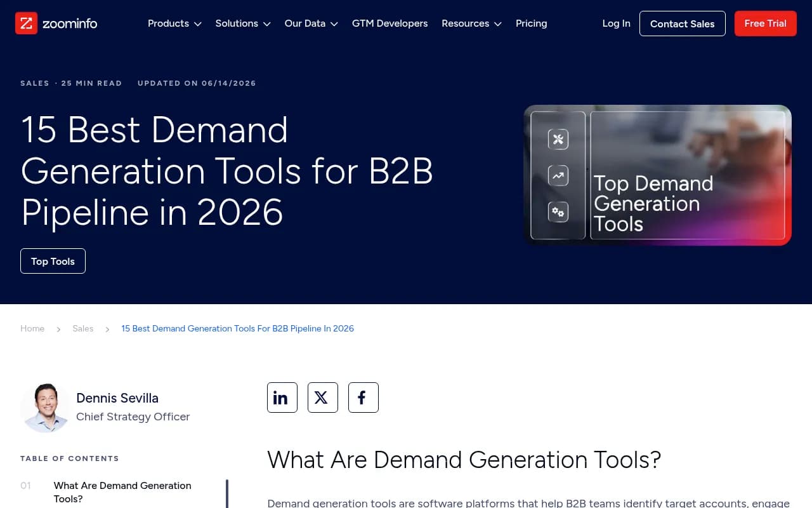Go to GTM Developers page
This screenshot has width=812, height=508.
point(390,23)
